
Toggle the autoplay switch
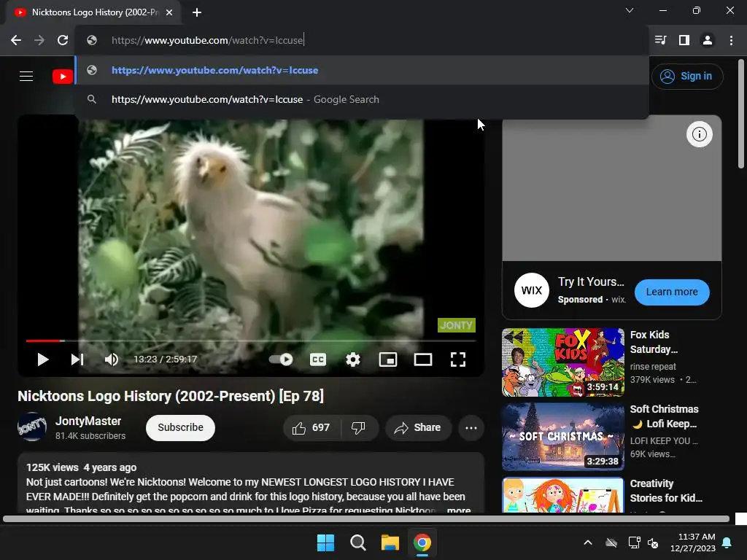click(281, 359)
